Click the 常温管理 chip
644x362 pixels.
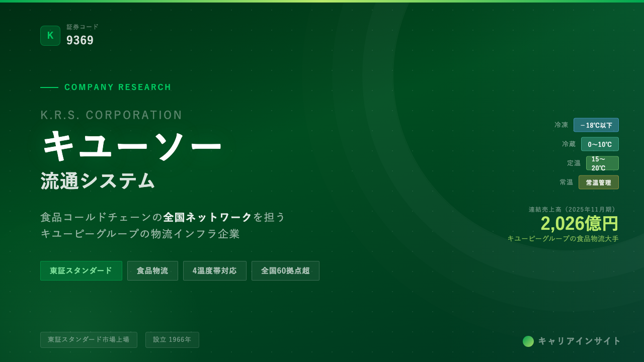[x=599, y=183]
